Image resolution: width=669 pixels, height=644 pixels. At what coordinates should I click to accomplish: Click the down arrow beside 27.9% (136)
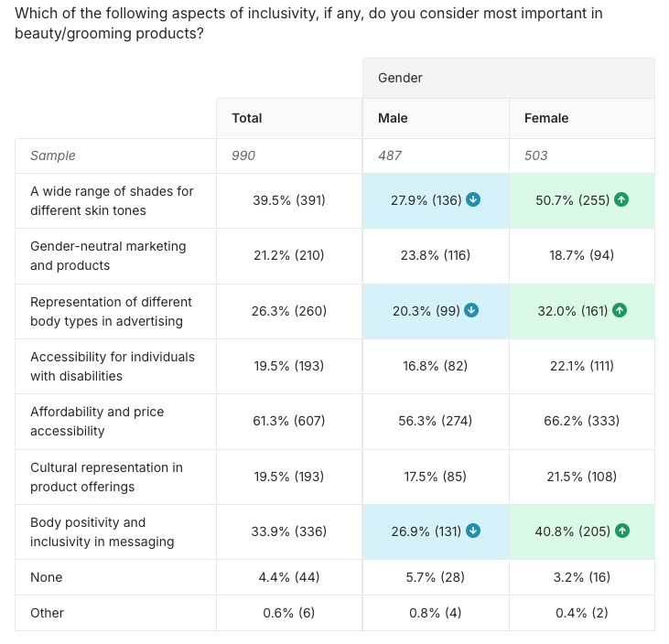473,200
